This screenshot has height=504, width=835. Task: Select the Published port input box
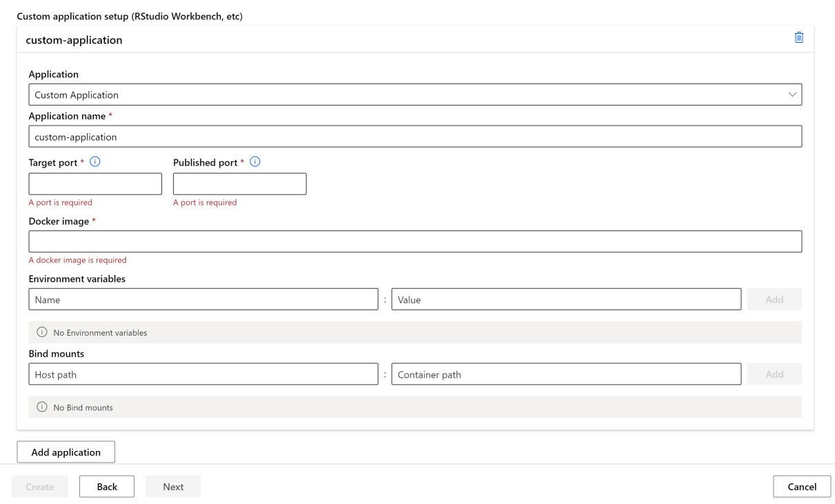pyautogui.click(x=239, y=184)
